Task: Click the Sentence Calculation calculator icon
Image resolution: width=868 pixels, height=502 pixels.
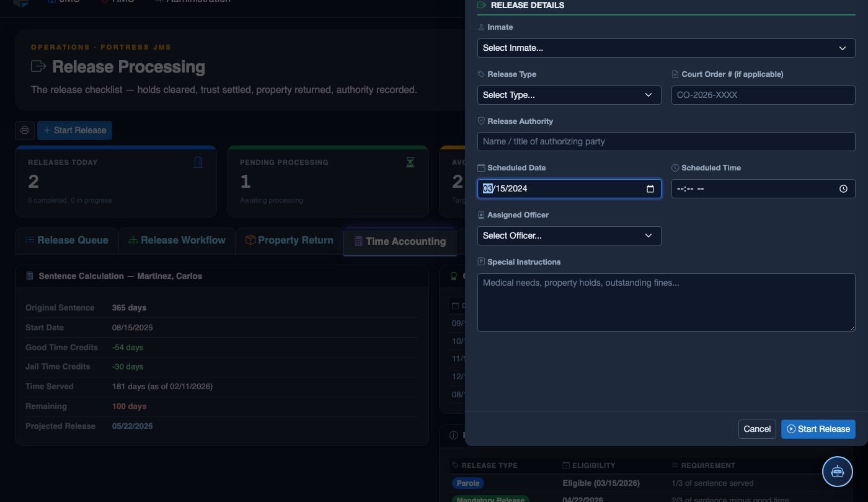Action: point(29,276)
